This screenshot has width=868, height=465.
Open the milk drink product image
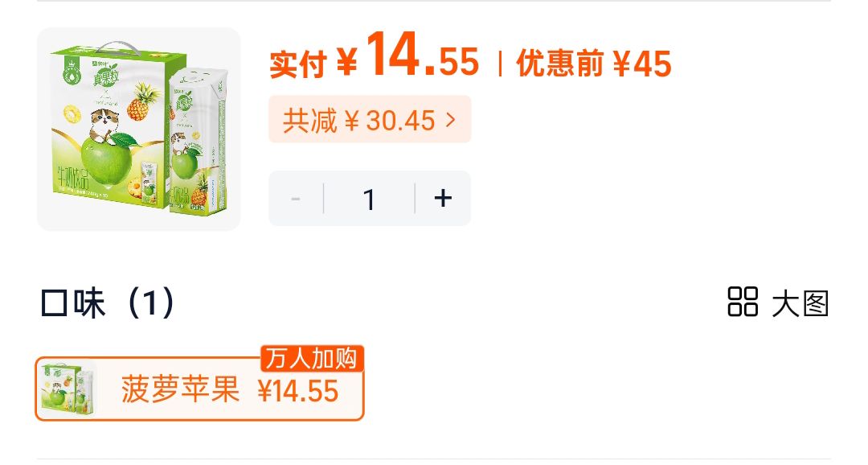[139, 130]
